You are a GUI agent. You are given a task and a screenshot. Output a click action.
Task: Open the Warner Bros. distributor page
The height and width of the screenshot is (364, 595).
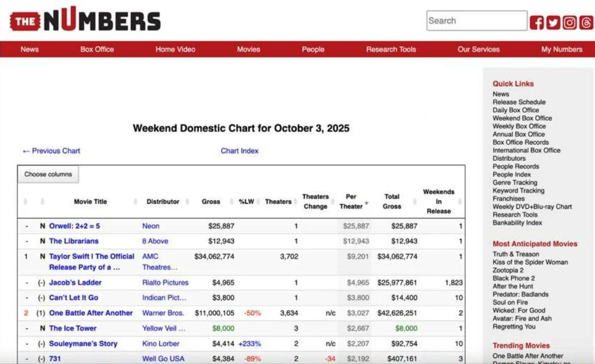[163, 313]
